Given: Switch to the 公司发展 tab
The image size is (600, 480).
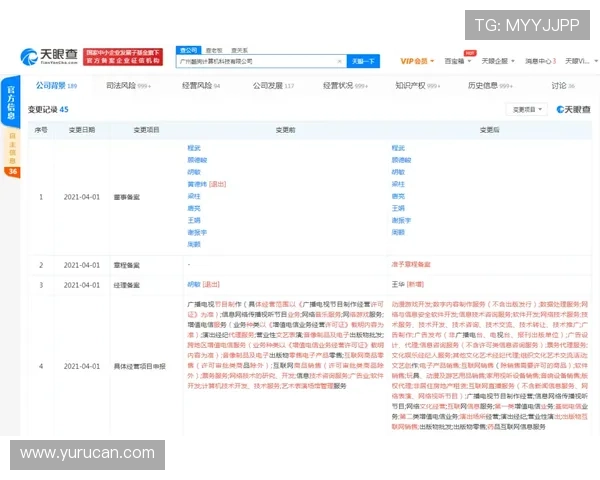Looking at the screenshot, I should click(x=273, y=86).
